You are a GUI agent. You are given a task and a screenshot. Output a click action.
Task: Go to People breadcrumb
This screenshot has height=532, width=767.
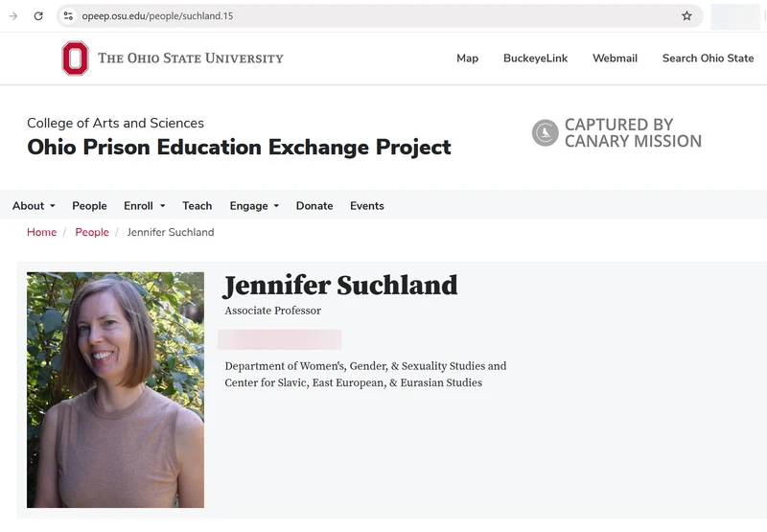coord(92,232)
